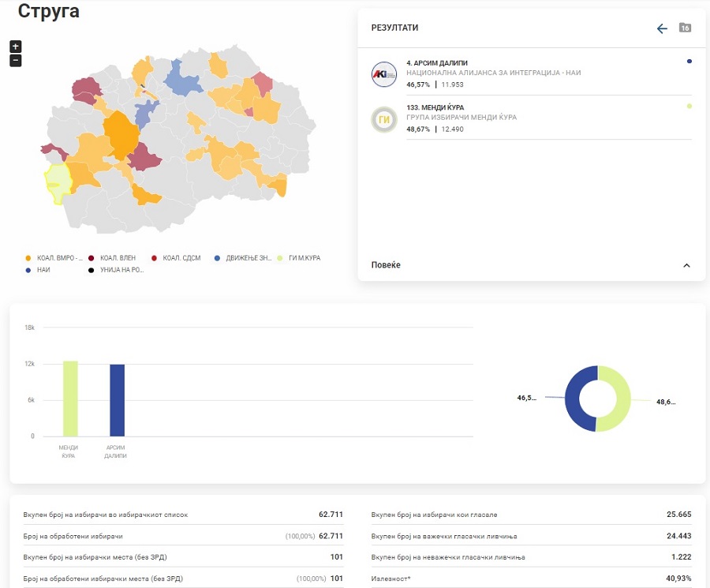Viewport: 710px width, 588px height.
Task: Click the ГИ logo for Менди Ќура
Action: (384, 119)
